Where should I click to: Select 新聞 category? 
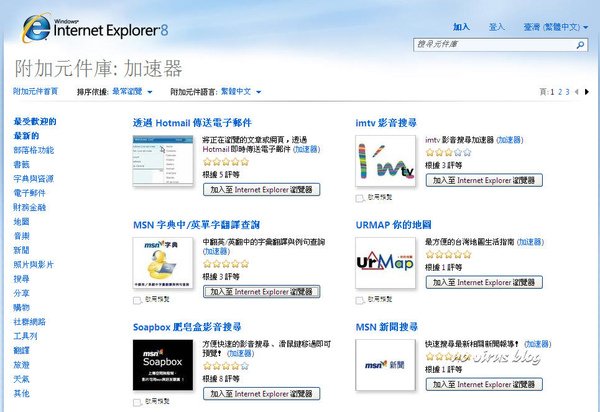coord(21,250)
